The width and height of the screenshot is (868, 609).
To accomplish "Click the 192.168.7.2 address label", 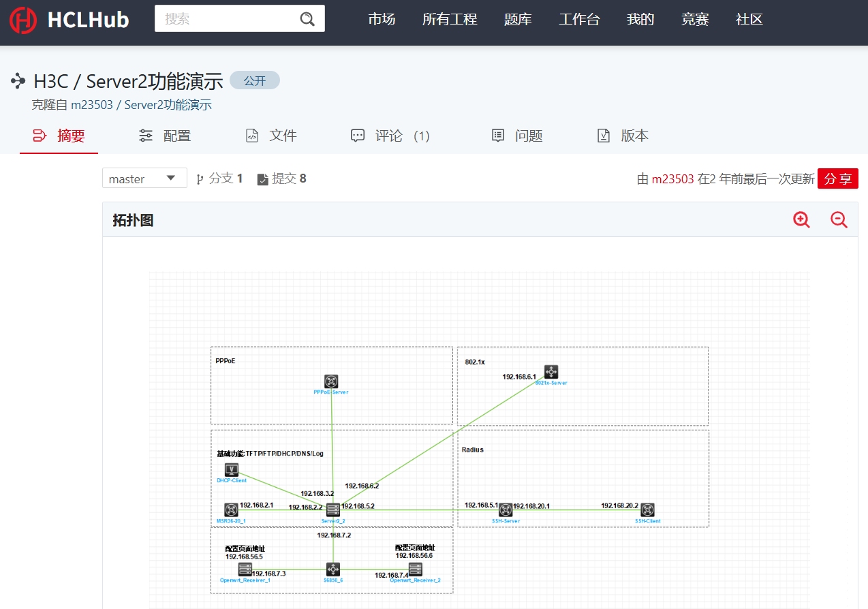I will 334,535.
